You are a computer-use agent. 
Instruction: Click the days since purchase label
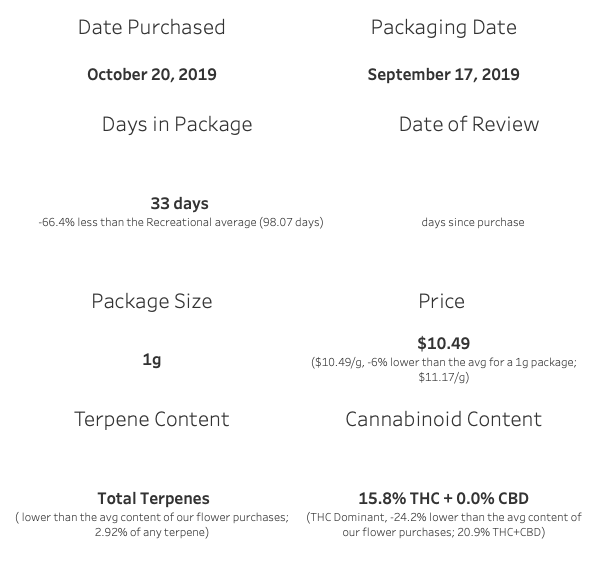pyautogui.click(x=473, y=222)
